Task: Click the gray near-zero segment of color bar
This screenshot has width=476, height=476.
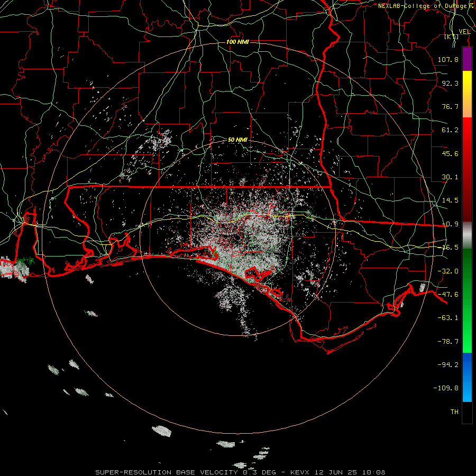Action: click(x=467, y=235)
